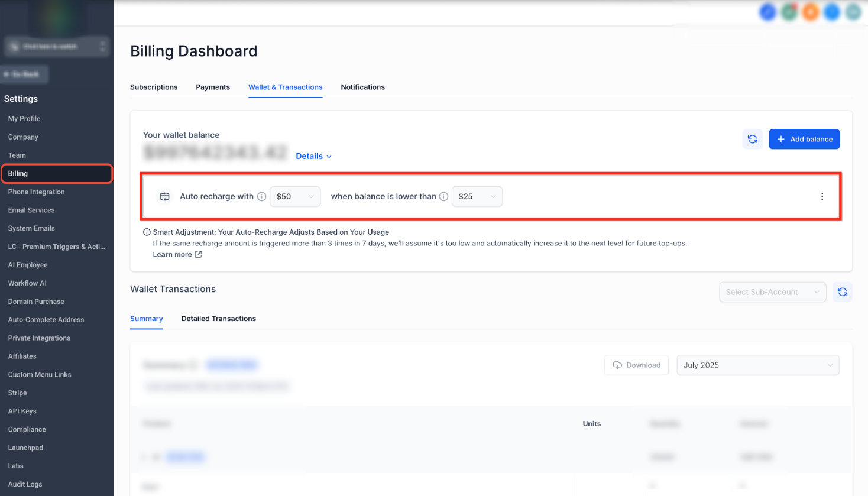Open the $50 auto recharge amount dropdown
Screen dimensions: 868x496
click(295, 196)
